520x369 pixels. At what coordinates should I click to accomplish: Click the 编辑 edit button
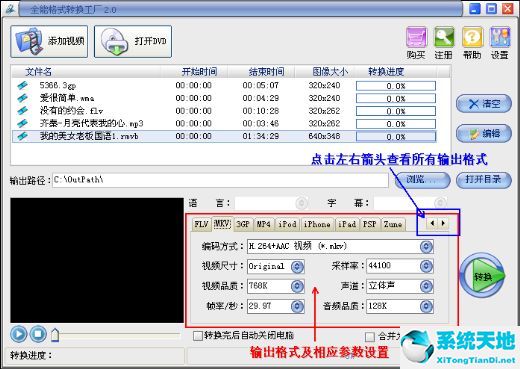click(483, 134)
